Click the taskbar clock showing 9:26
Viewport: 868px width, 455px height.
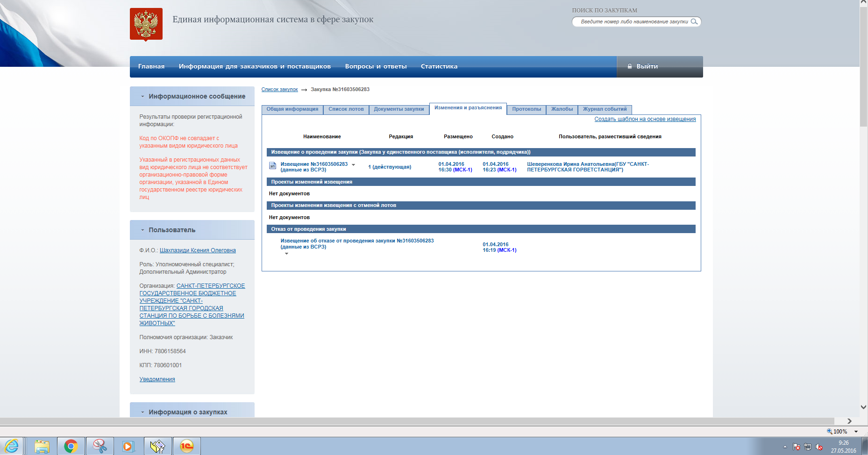[843, 447]
